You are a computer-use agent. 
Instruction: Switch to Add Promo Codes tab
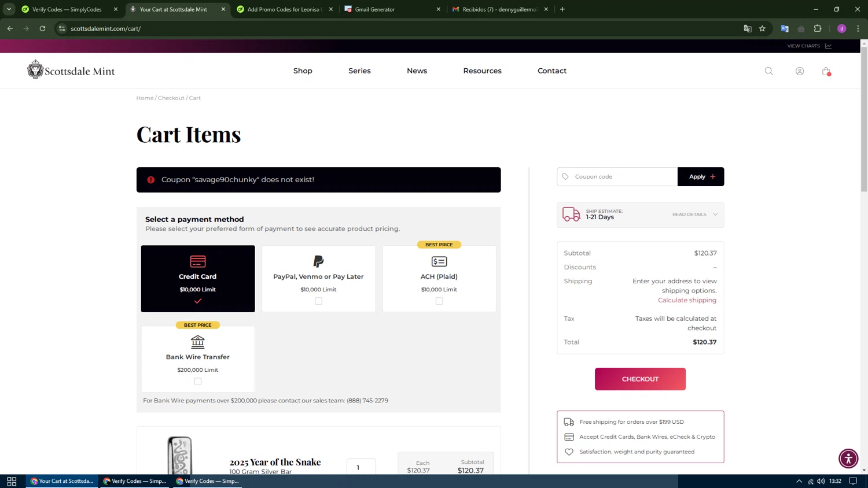point(285,9)
